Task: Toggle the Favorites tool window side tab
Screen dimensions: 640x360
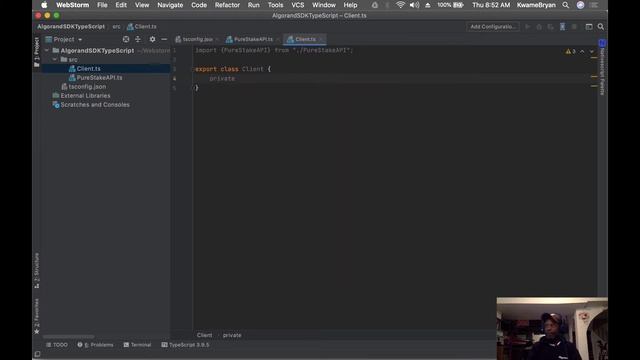Action: point(37,316)
